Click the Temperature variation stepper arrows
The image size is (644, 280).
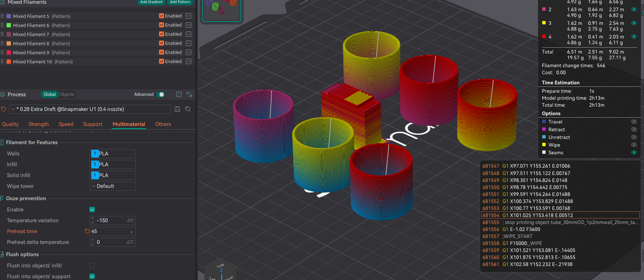click(93, 220)
